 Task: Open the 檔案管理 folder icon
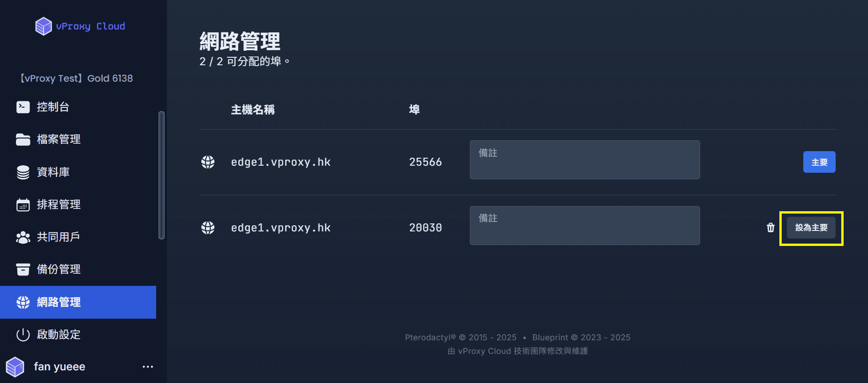point(23,139)
